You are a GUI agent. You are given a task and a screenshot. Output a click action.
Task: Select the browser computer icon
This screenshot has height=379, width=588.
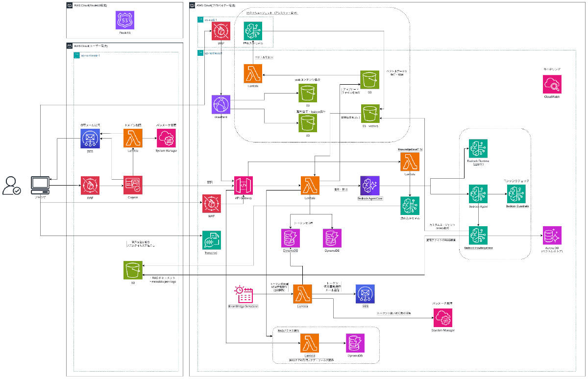(40, 185)
